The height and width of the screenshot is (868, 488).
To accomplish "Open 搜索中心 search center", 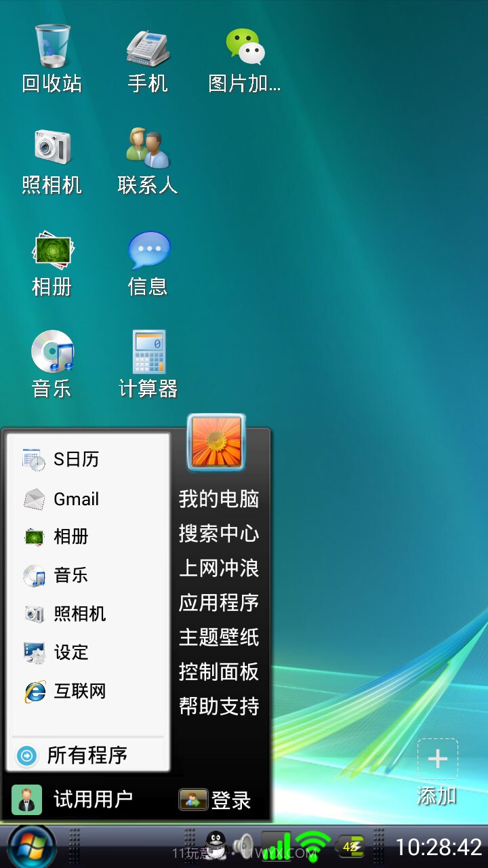I will (219, 534).
